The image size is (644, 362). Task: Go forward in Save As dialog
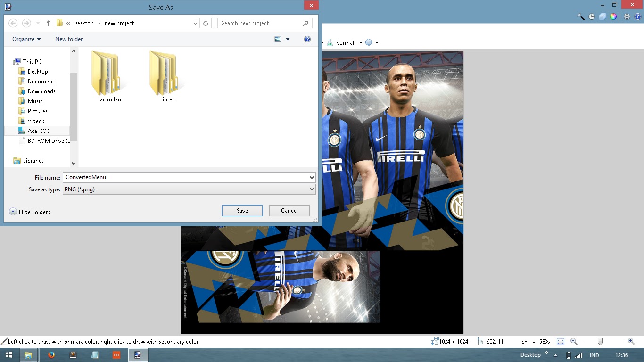pos(26,23)
